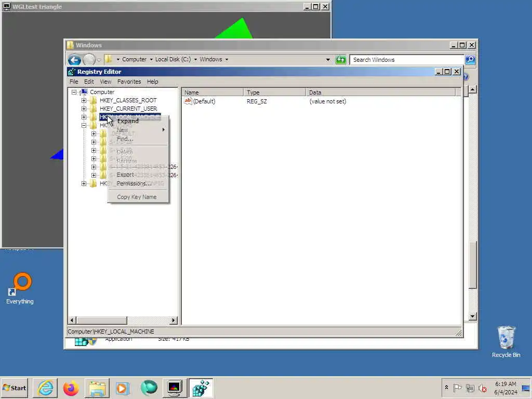Open Windows Media Player from the taskbar
532x399 pixels.
[x=123, y=388]
